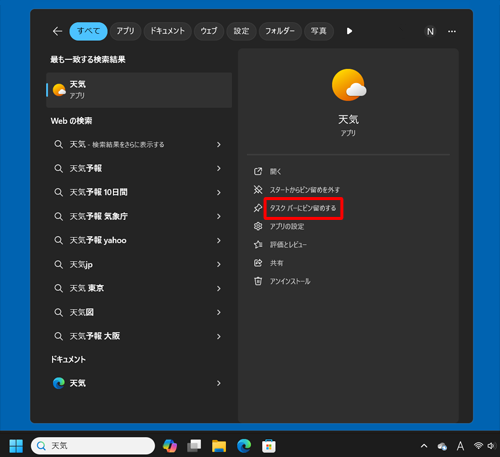The width and height of the screenshot is (500, 457).
Task: Open the 天気 app best match result
Action: coord(139,90)
